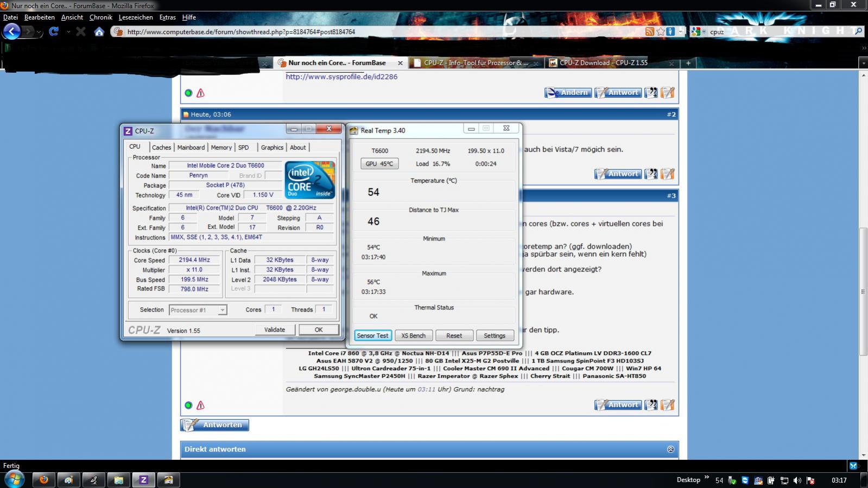Image resolution: width=868 pixels, height=488 pixels.
Task: Open Chronik menu
Action: [101, 17]
